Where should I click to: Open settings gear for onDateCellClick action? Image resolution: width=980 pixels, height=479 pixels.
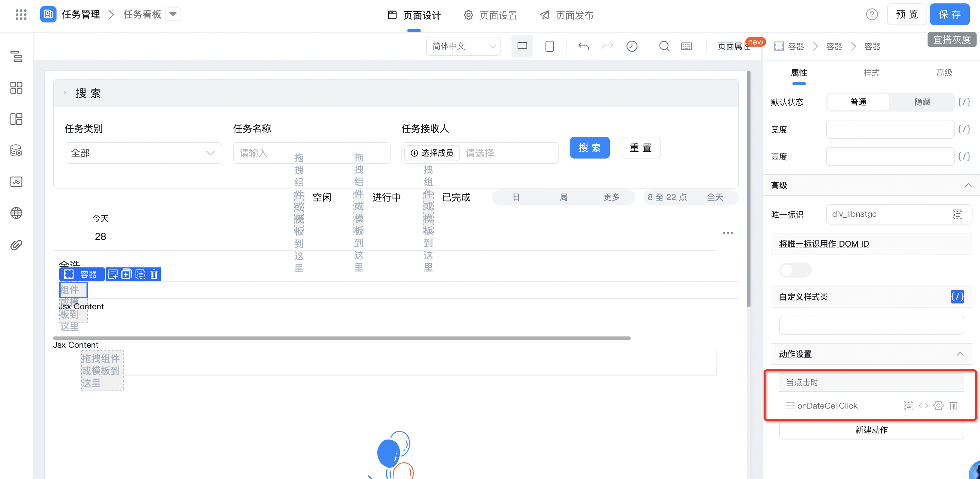click(x=938, y=406)
